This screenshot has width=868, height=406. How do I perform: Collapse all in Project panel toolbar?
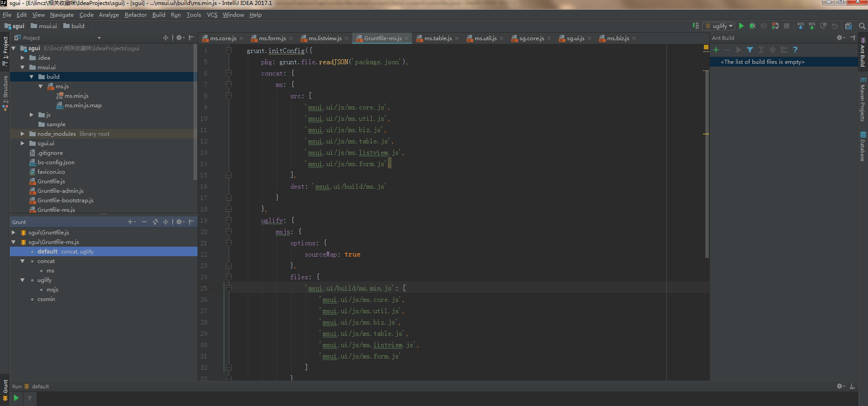pyautogui.click(x=165, y=38)
